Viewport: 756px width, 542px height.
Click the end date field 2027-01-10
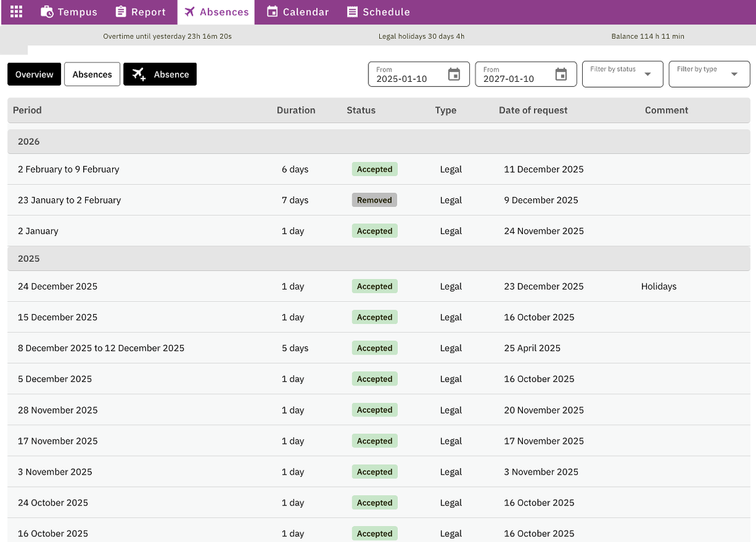pos(526,74)
